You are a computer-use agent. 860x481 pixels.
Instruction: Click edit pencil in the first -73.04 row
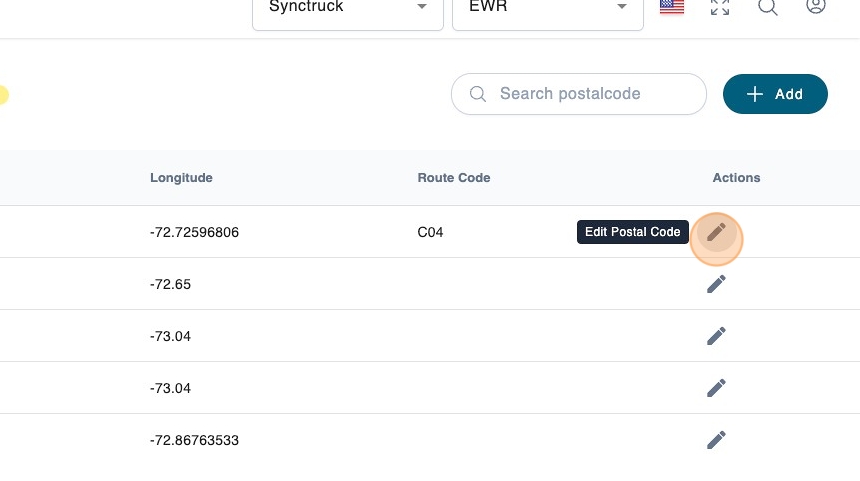[x=716, y=336]
